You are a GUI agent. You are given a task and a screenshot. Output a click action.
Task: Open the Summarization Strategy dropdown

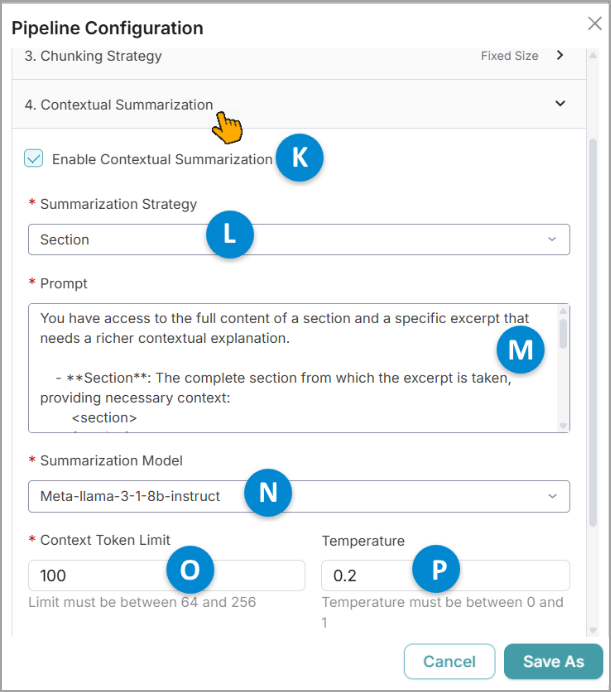tap(299, 240)
